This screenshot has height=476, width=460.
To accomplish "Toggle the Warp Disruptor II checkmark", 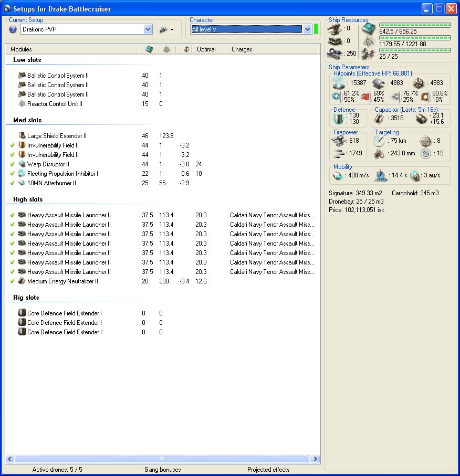I will click(x=12, y=164).
